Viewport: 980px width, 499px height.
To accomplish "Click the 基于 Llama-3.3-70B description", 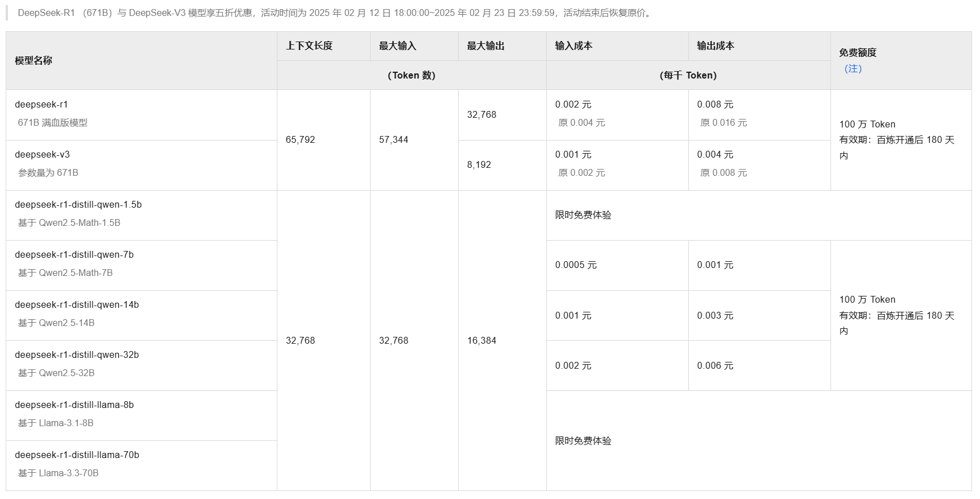I will [x=58, y=473].
